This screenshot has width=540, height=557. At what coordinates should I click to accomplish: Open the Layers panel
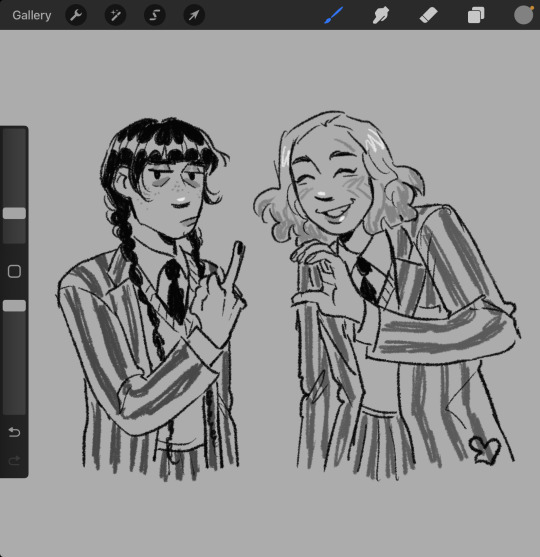(x=476, y=16)
